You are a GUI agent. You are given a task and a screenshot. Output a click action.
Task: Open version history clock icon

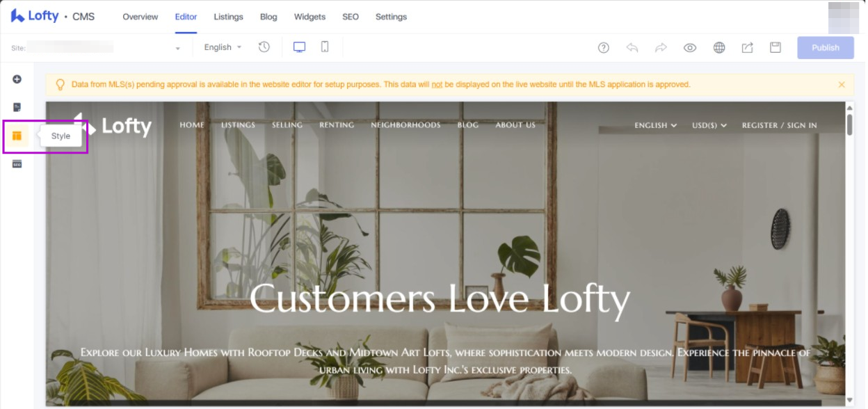coord(264,47)
